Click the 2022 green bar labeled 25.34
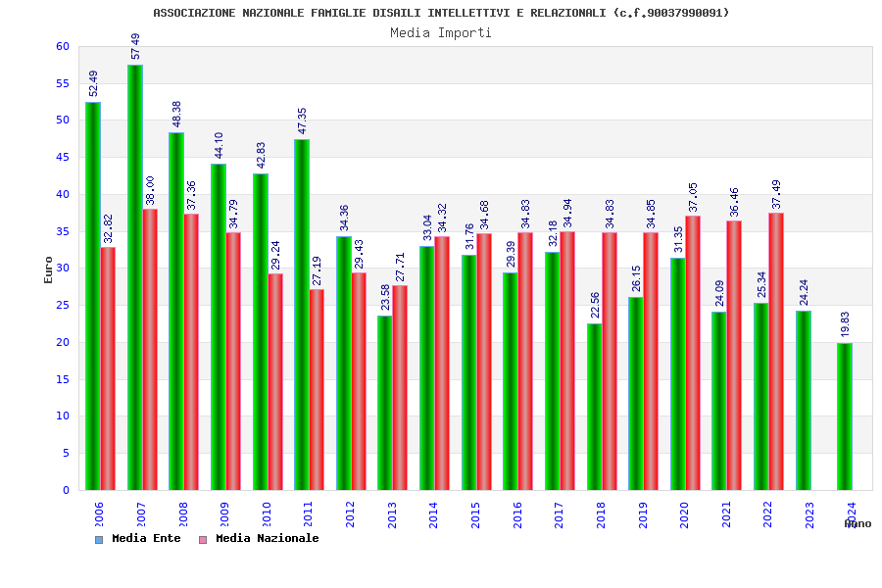882x588 pixels. pyautogui.click(x=761, y=397)
